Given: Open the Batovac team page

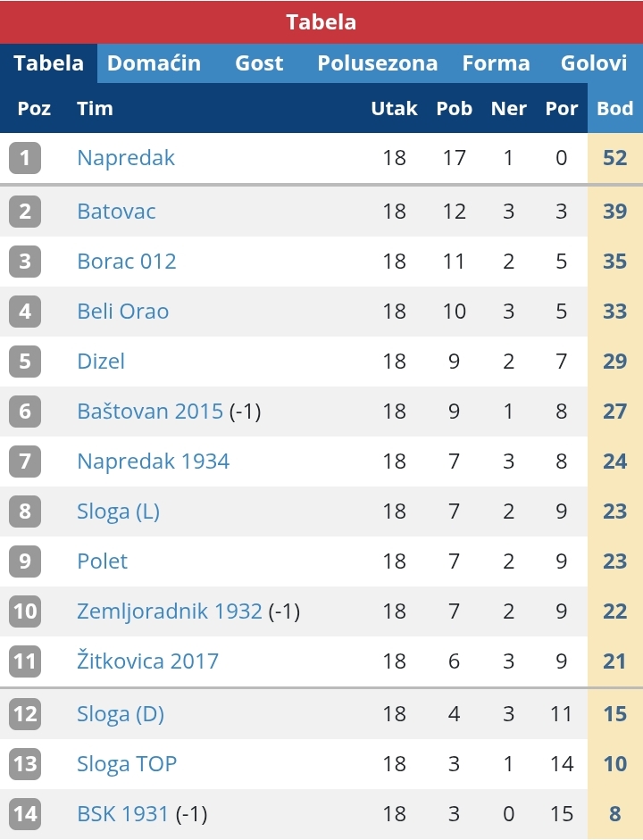Looking at the screenshot, I should pyautogui.click(x=116, y=211).
